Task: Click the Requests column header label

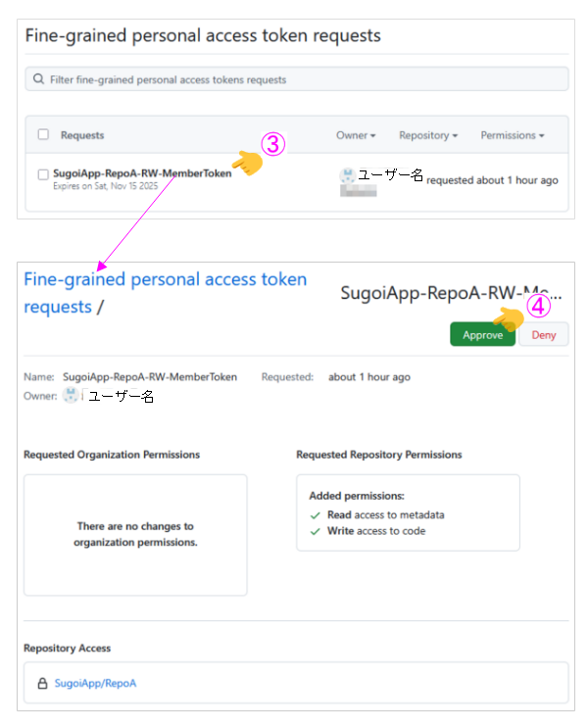Action: tap(82, 135)
